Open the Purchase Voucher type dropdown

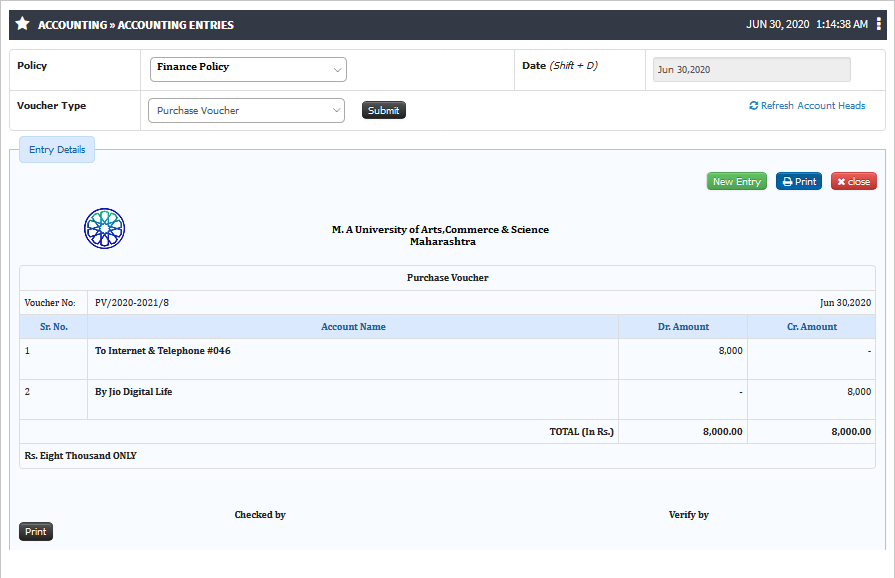click(247, 111)
